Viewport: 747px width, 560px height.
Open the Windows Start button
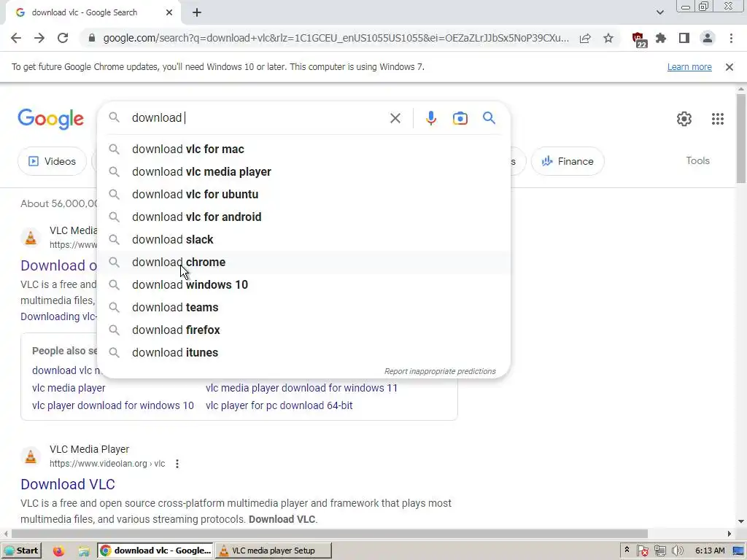[21, 551]
